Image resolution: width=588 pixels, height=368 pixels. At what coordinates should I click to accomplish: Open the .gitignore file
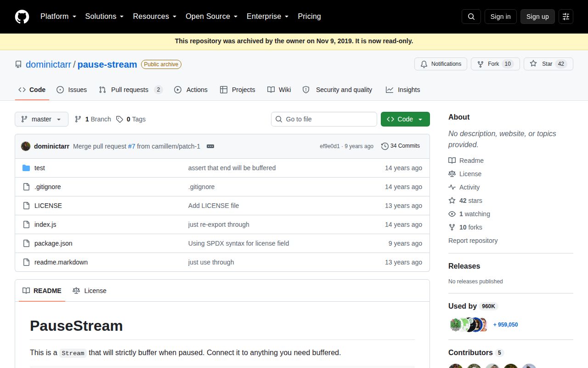[x=47, y=187]
